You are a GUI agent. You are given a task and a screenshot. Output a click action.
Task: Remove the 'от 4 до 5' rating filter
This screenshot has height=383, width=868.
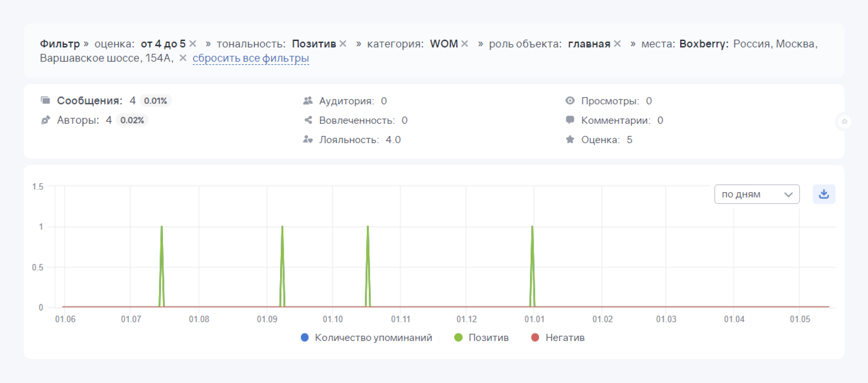(193, 44)
